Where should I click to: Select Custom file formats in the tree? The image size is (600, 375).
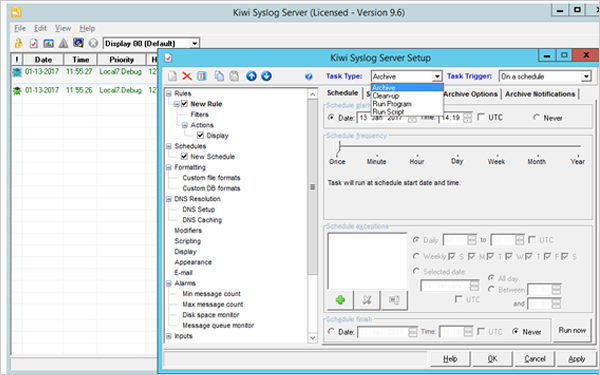point(211,178)
